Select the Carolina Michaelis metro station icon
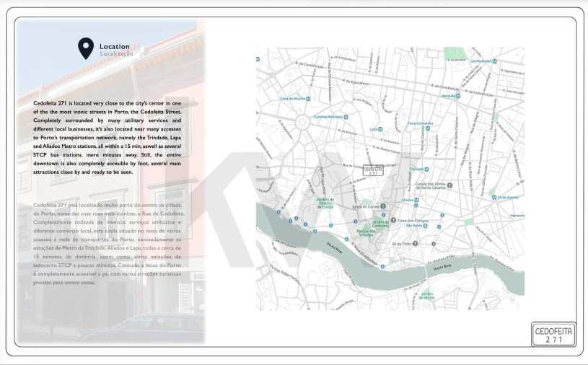 coord(347,116)
